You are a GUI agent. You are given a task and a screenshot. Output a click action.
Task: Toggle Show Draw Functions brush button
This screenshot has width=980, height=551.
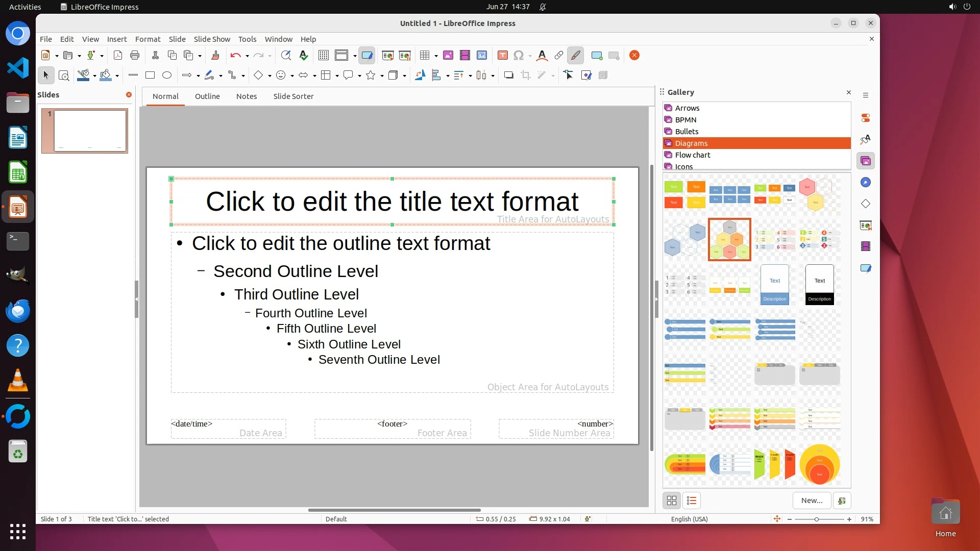575,56
